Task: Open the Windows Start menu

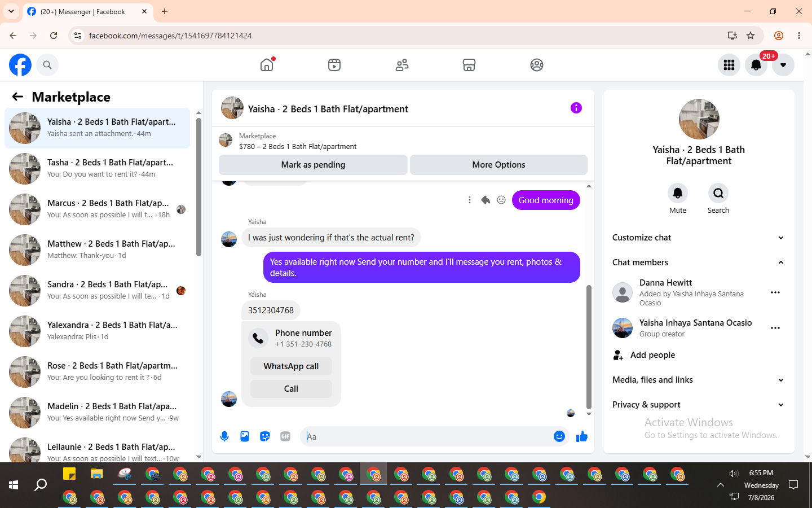Action: pos(14,485)
